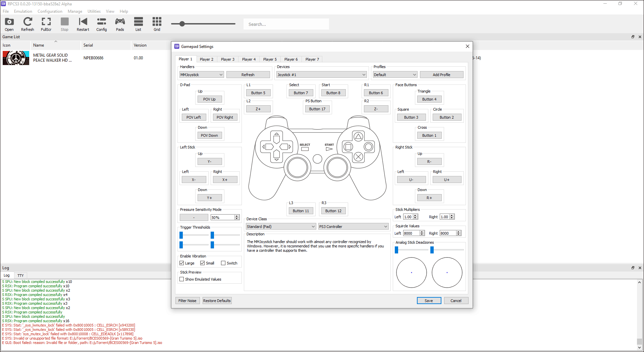Click the Refresh toolbar icon
Image resolution: width=644 pixels, height=352 pixels.
pyautogui.click(x=28, y=24)
